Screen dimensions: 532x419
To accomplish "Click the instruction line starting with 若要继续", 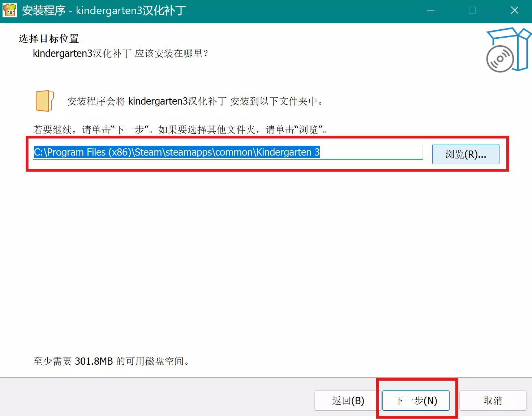I will 180,130.
